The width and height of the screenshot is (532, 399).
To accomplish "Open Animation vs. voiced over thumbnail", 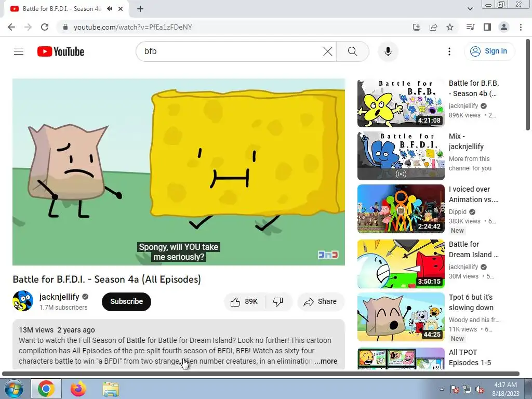I will (x=401, y=209).
